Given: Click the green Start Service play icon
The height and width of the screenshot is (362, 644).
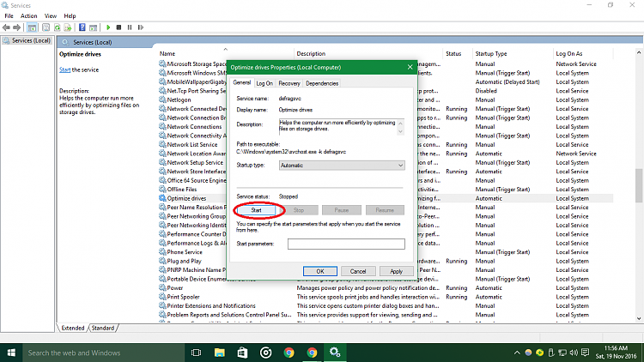Looking at the screenshot, I should [108, 27].
